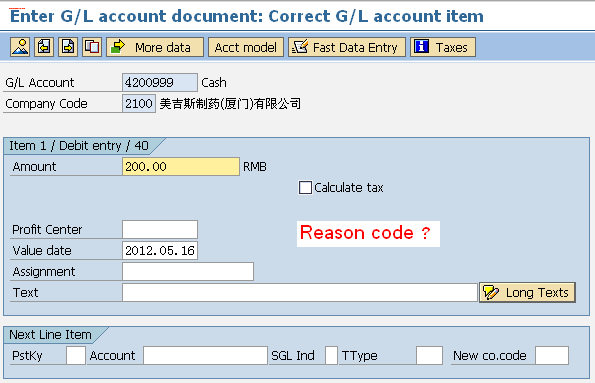Click the TType label
Image resolution: width=595 pixels, height=383 pixels.
click(x=359, y=355)
